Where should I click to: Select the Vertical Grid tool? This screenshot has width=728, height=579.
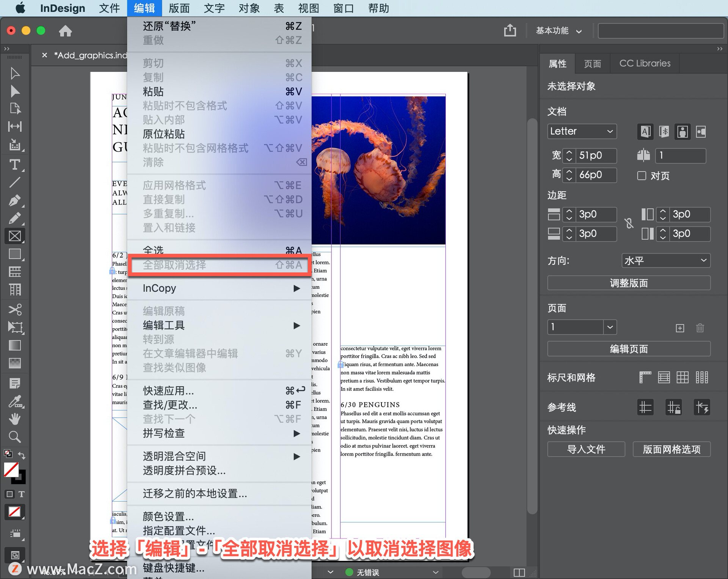[x=14, y=289]
